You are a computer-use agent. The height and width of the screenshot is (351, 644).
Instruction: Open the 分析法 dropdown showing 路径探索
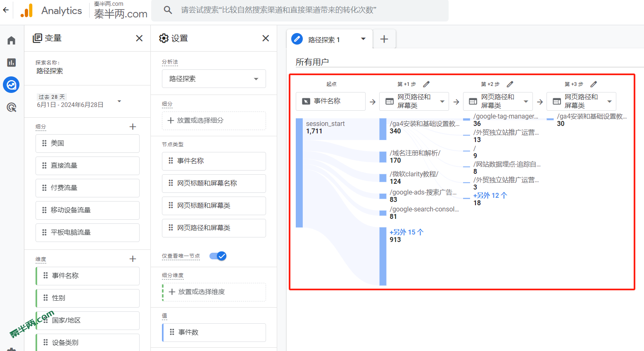click(x=214, y=78)
